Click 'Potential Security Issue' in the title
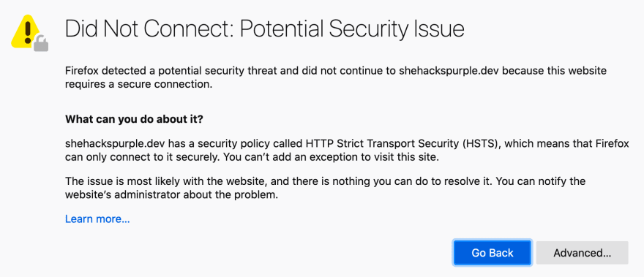Viewport: 644px width, 277px height. [352, 29]
